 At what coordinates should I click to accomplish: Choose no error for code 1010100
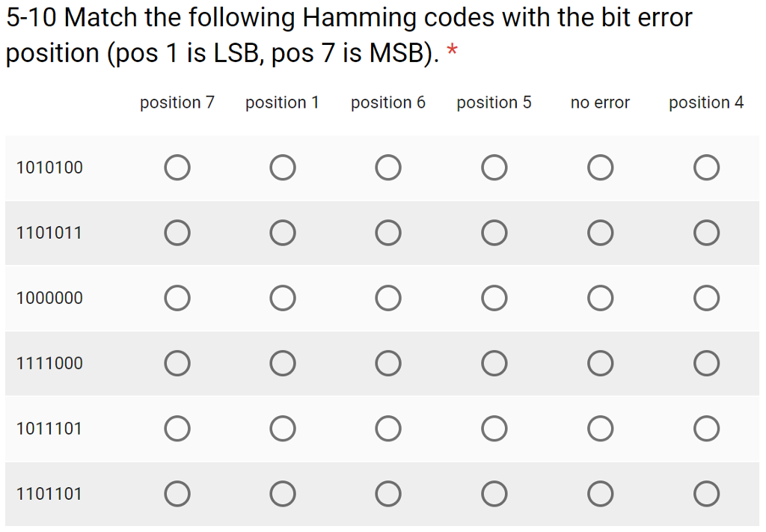click(x=600, y=168)
